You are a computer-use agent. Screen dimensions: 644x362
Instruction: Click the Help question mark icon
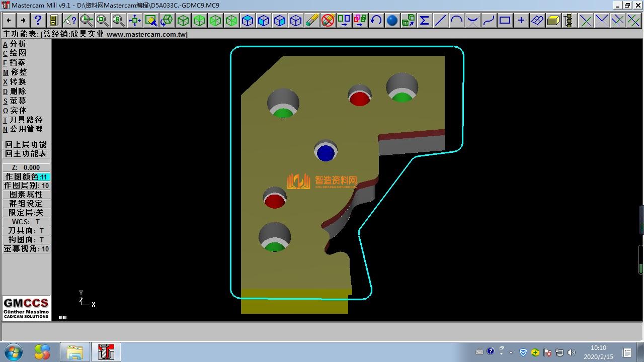pos(38,20)
